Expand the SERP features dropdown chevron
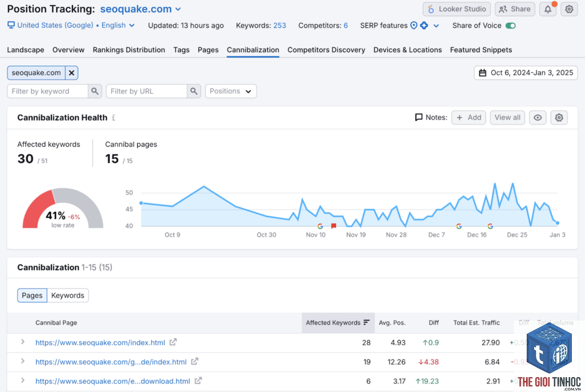Viewport: 585px width, 392px height. (x=436, y=26)
